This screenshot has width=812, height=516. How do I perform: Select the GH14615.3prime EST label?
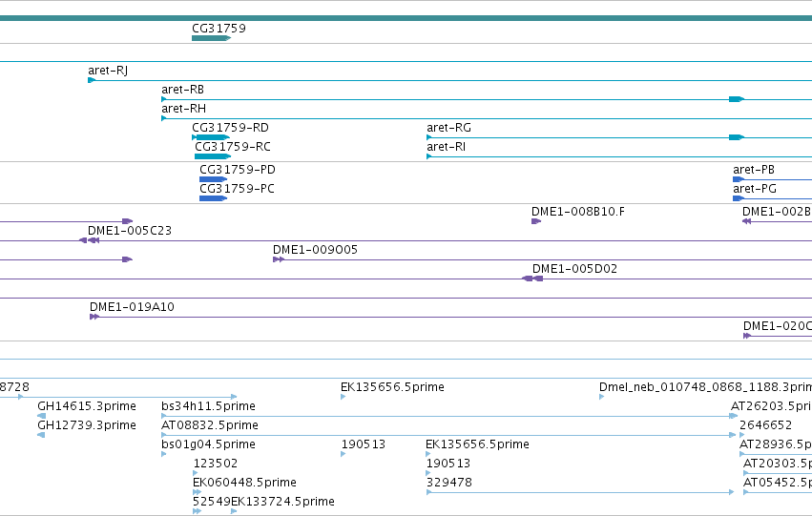(x=87, y=407)
